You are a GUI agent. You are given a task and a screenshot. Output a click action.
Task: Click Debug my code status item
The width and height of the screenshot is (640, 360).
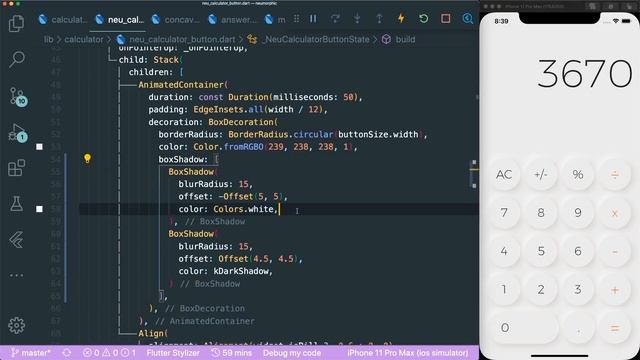[292, 353]
